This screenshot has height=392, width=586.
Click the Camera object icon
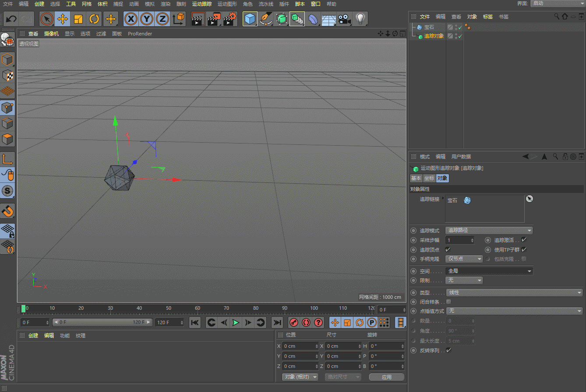tap(345, 19)
